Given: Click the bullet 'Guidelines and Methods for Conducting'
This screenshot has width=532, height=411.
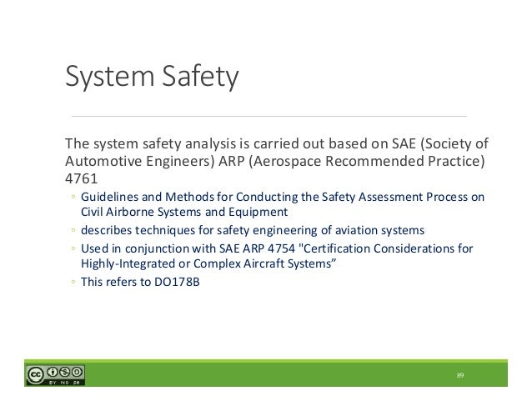Looking at the screenshot, I should coord(283,204).
